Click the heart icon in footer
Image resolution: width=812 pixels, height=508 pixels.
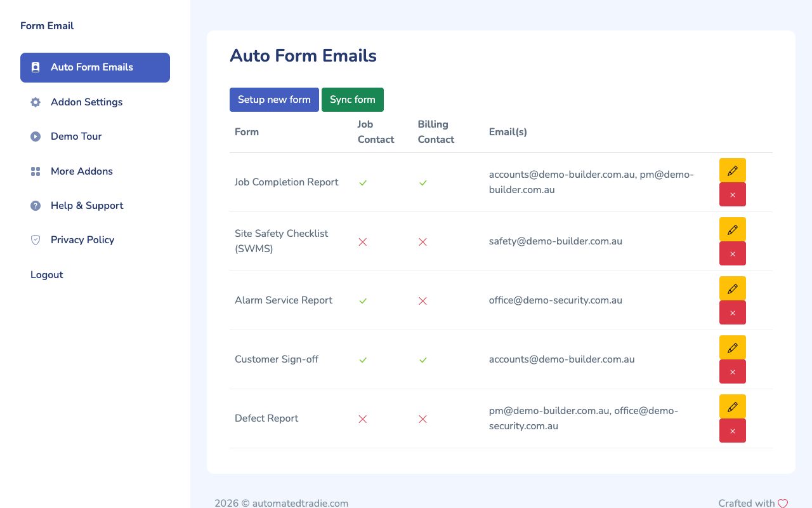point(783,504)
